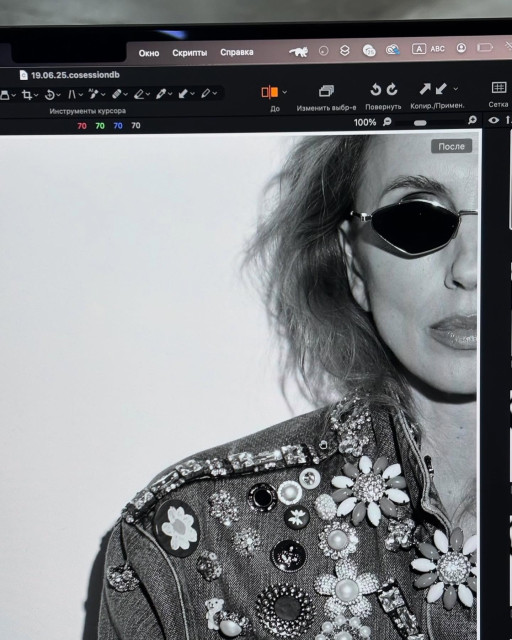The image size is (512, 640).
Task: Toggle the До before/after view
Action: click(269, 92)
